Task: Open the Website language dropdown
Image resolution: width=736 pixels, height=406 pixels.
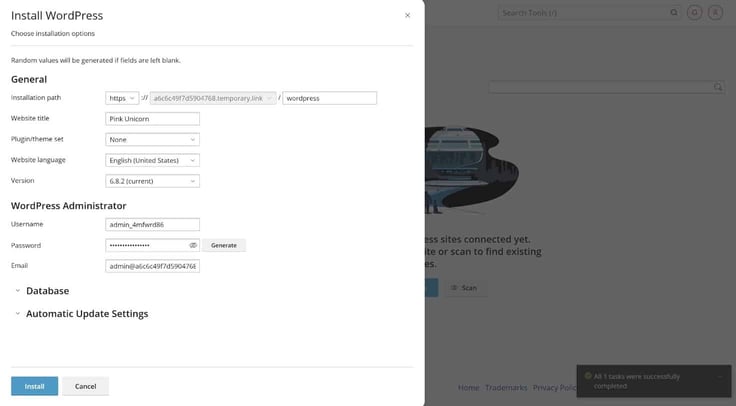Action: click(x=153, y=160)
